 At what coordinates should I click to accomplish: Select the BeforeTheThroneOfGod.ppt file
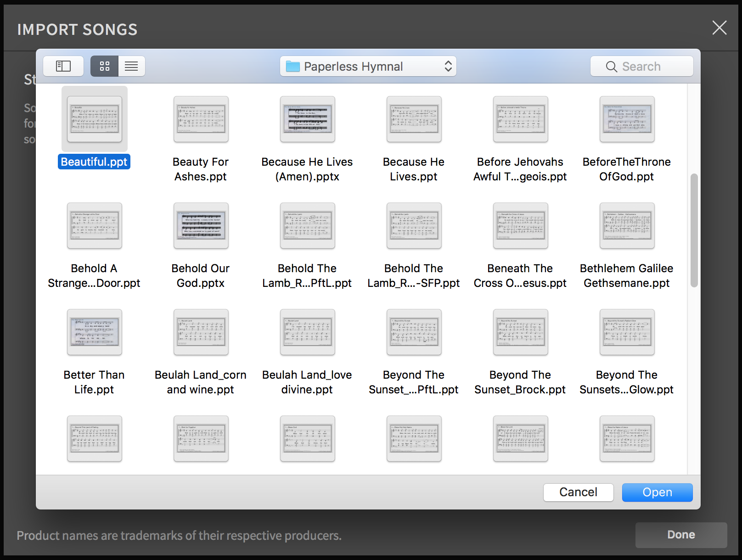(627, 119)
